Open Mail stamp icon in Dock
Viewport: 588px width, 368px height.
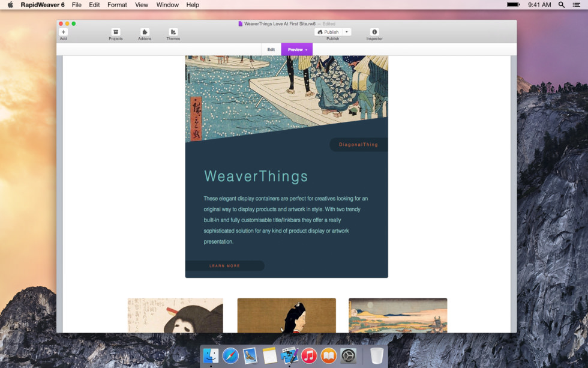click(250, 355)
